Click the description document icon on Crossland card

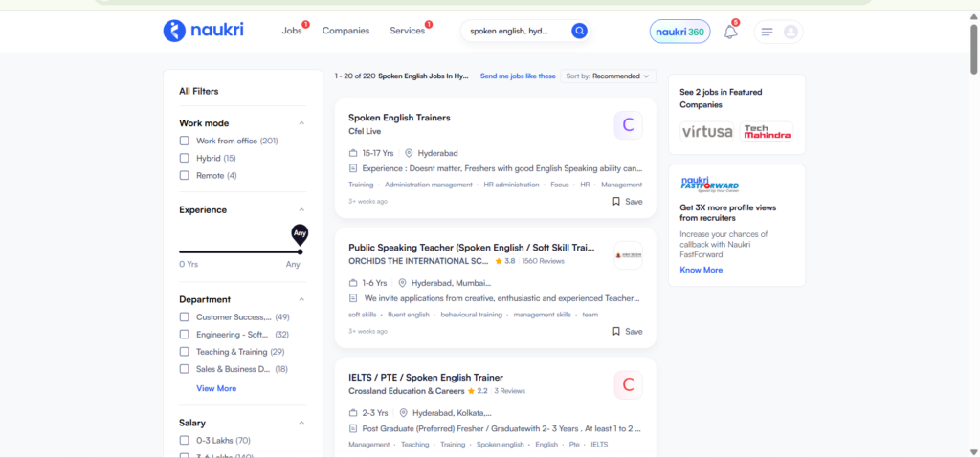pos(352,428)
